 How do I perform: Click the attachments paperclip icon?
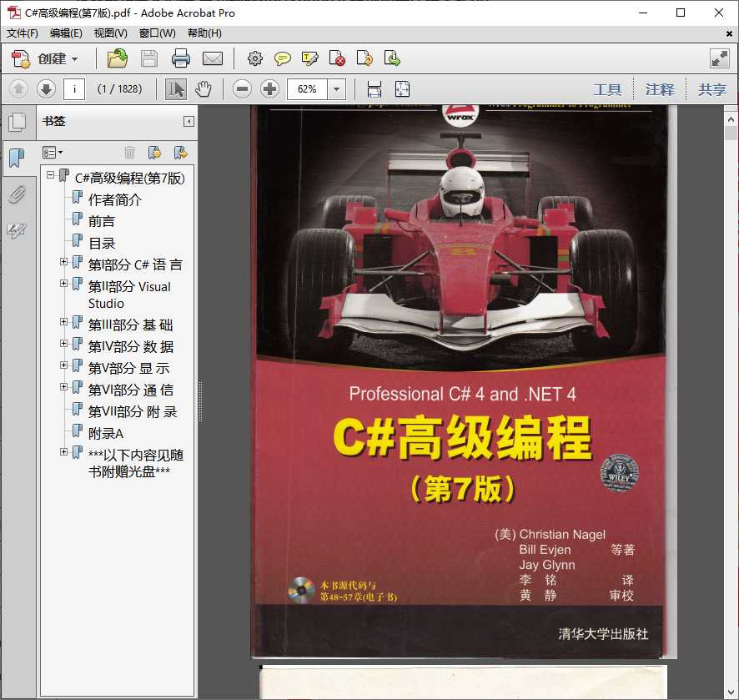(18, 195)
